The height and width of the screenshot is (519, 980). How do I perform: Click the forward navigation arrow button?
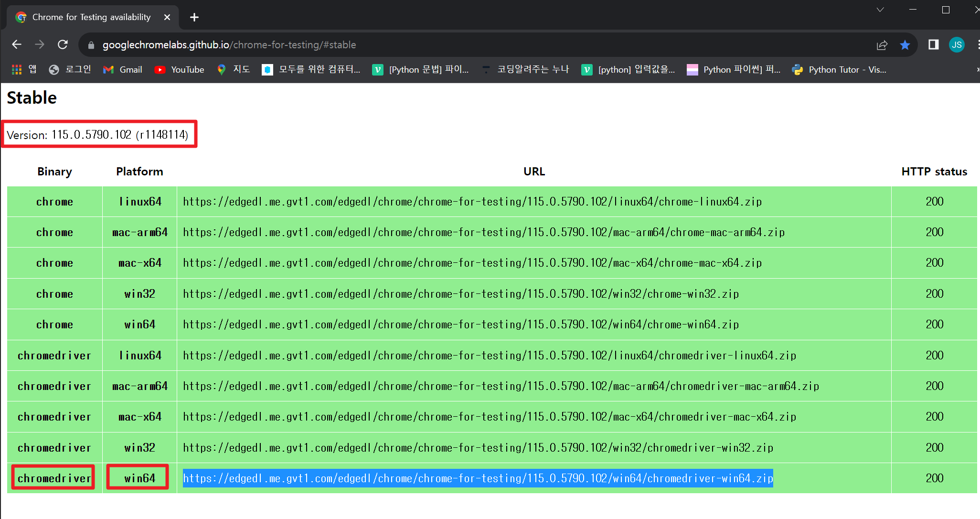[40, 45]
